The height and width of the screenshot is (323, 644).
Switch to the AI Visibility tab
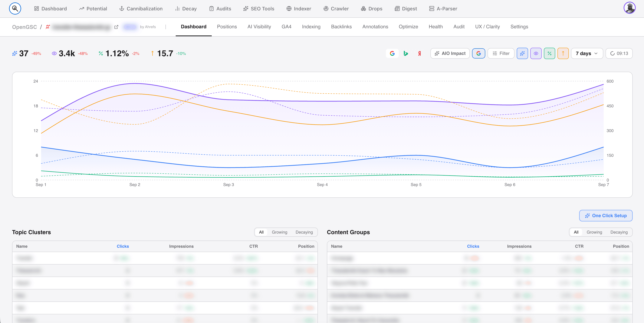click(259, 27)
